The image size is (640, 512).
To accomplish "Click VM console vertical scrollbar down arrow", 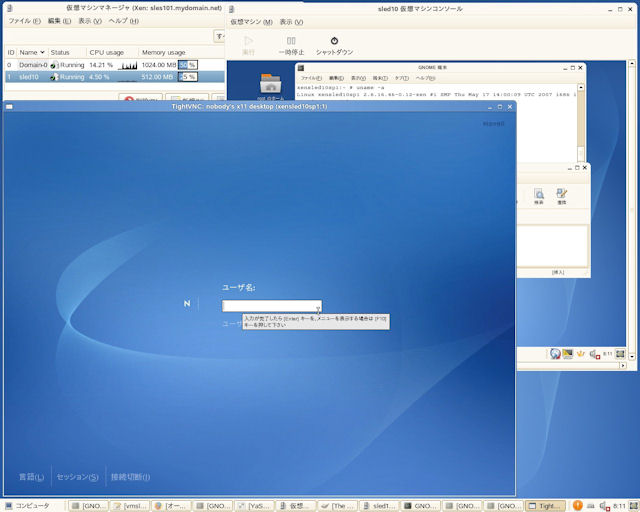I will coord(631,356).
